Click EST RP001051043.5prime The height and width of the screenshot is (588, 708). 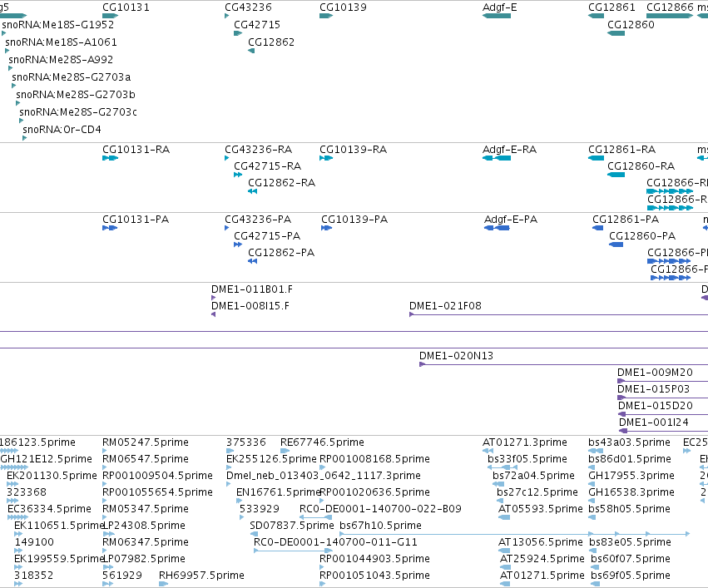click(x=374, y=576)
